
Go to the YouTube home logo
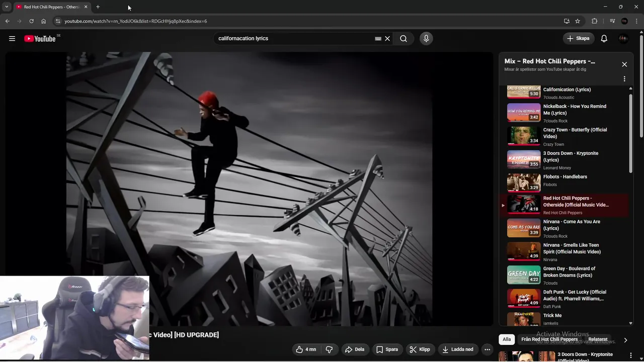[x=40, y=39]
